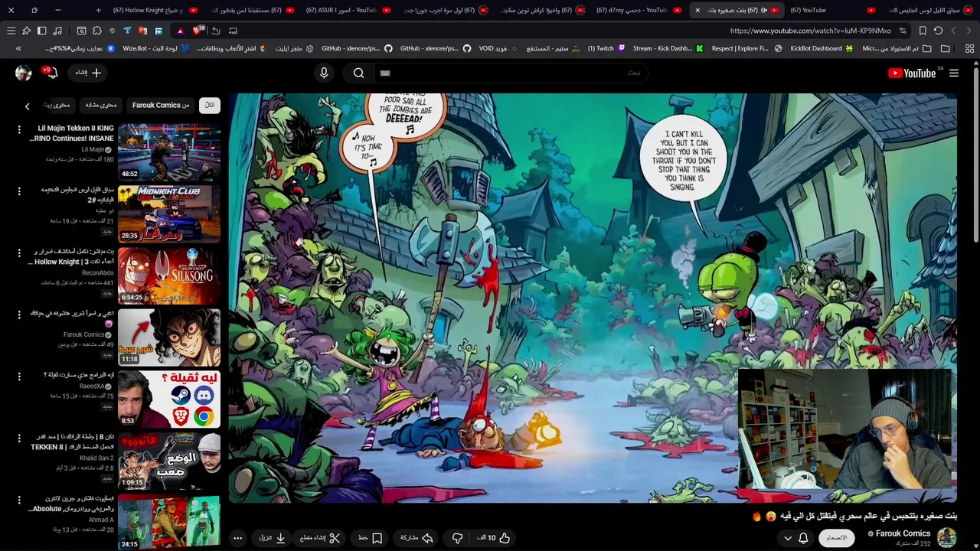Viewport: 980px width, 551px height.
Task: Expand bookmarks overflow chevron
Action: pyautogui.click(x=18, y=48)
